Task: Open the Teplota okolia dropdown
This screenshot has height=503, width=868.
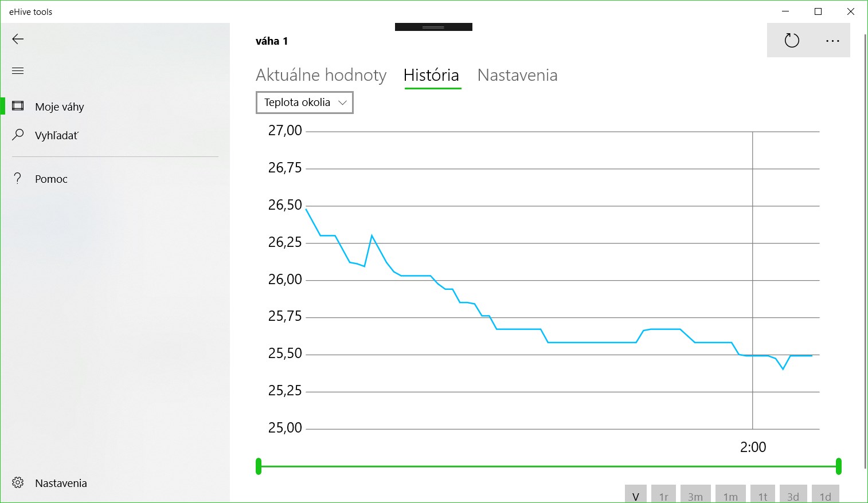Action: coord(304,103)
